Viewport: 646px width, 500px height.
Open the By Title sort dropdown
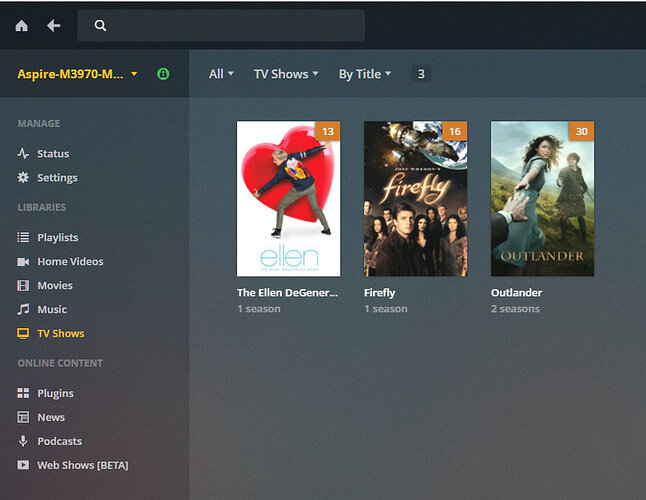[365, 74]
